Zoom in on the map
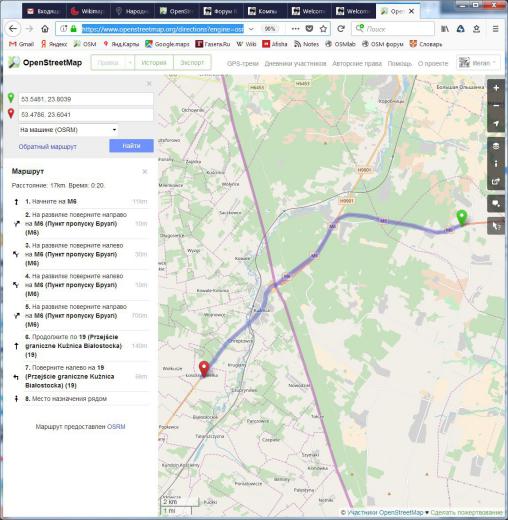 pos(496,88)
